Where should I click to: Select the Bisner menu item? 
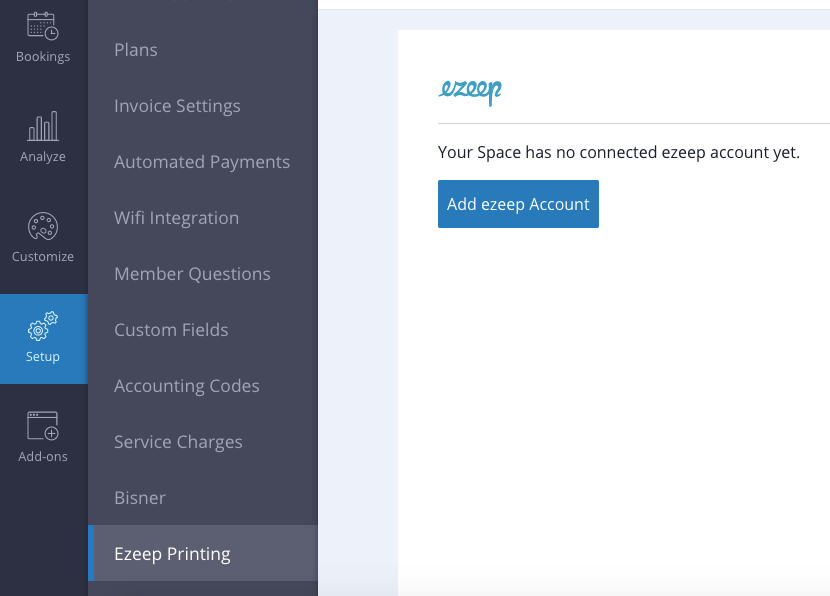140,498
